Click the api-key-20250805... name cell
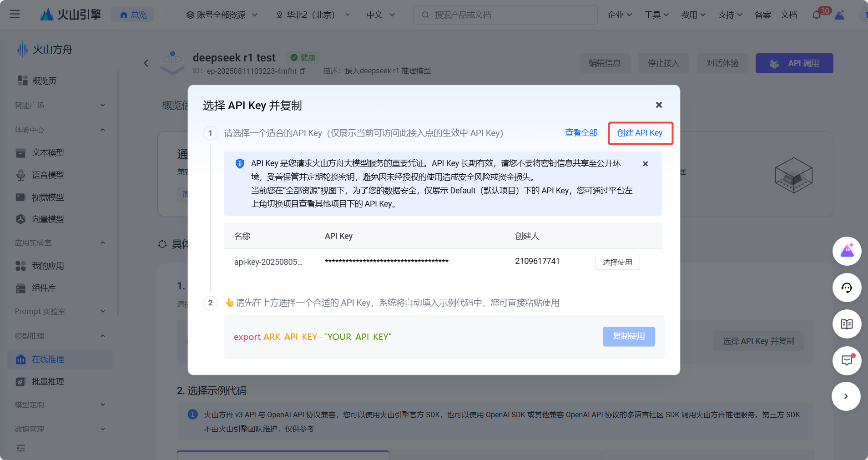This screenshot has height=460, width=868. click(x=268, y=262)
